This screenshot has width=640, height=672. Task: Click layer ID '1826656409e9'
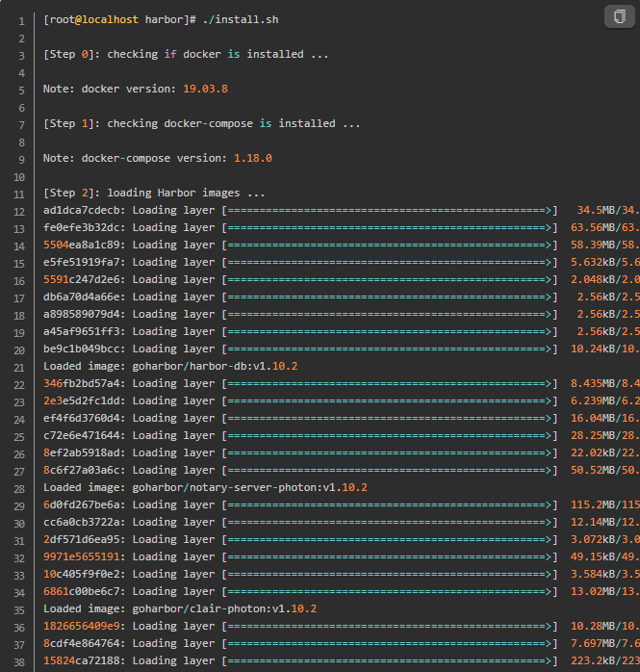82,627
